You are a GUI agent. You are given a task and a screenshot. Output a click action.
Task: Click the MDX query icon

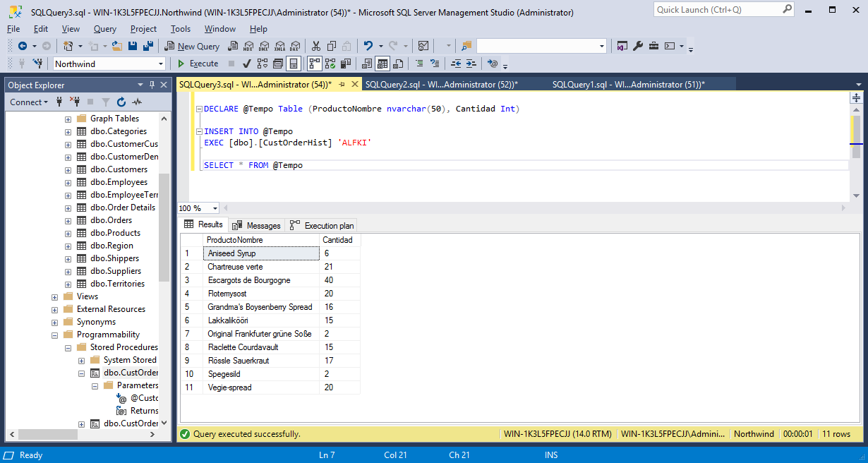248,46
